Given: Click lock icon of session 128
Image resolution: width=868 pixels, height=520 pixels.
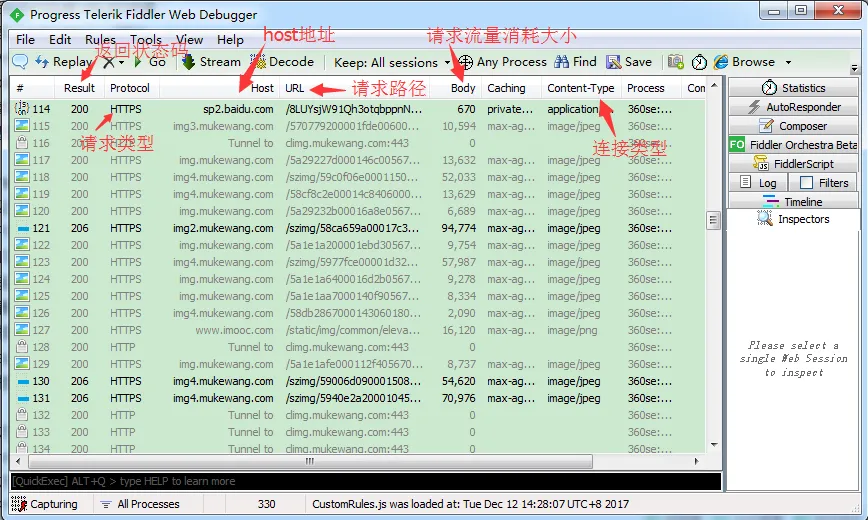Looking at the screenshot, I should tap(22, 347).
